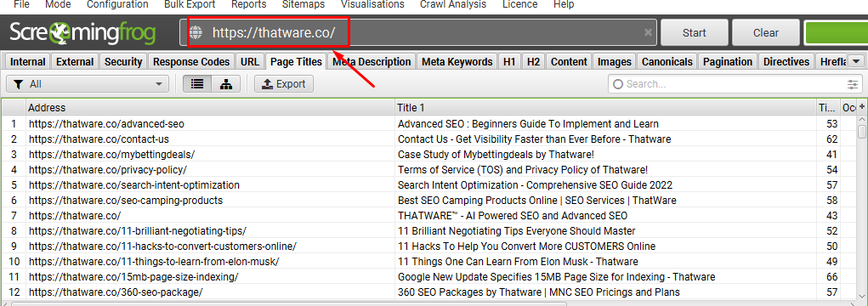Open the All filter dropdown

(88, 84)
